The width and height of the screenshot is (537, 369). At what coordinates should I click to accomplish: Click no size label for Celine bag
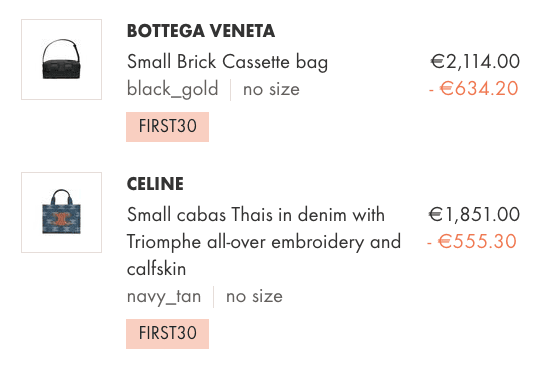[x=254, y=296]
